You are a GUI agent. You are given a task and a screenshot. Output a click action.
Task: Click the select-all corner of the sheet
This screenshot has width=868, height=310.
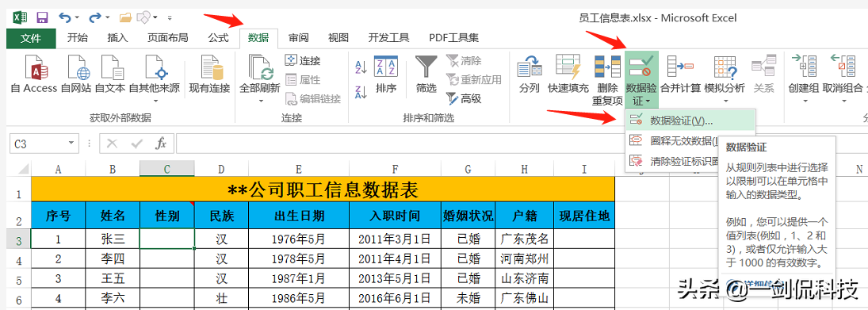[18, 169]
